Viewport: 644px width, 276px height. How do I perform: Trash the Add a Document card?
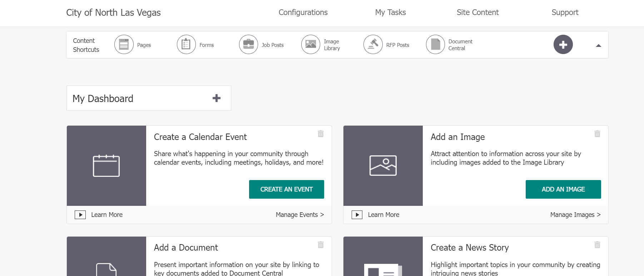click(321, 245)
